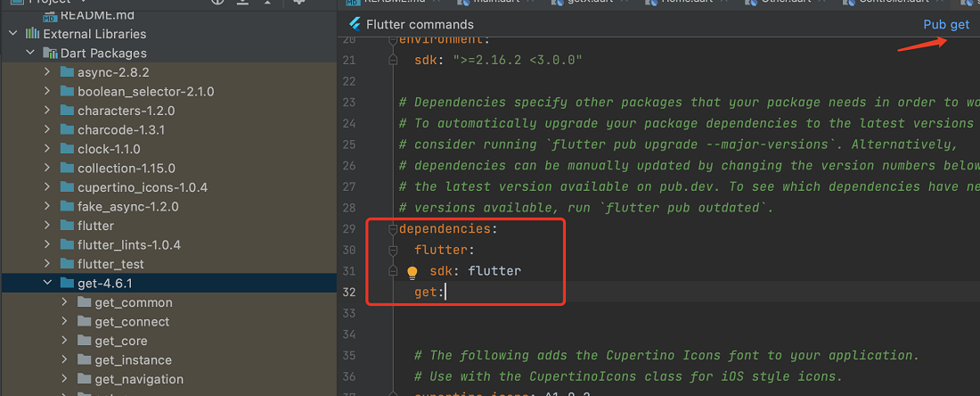This screenshot has width=980, height=396.
Task: Click the comment mentioning 'flutter pub outdated'
Action: click(586, 208)
